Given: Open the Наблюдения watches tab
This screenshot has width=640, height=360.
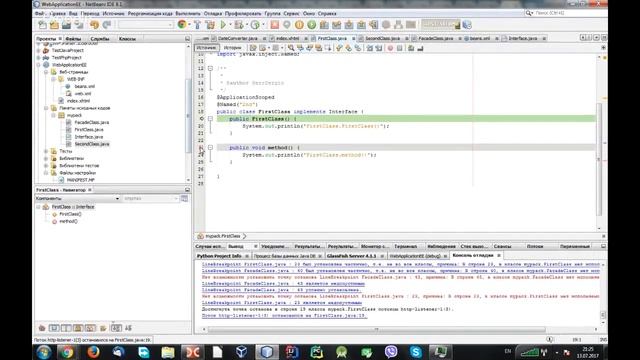Looking at the screenshot, I should (441, 247).
